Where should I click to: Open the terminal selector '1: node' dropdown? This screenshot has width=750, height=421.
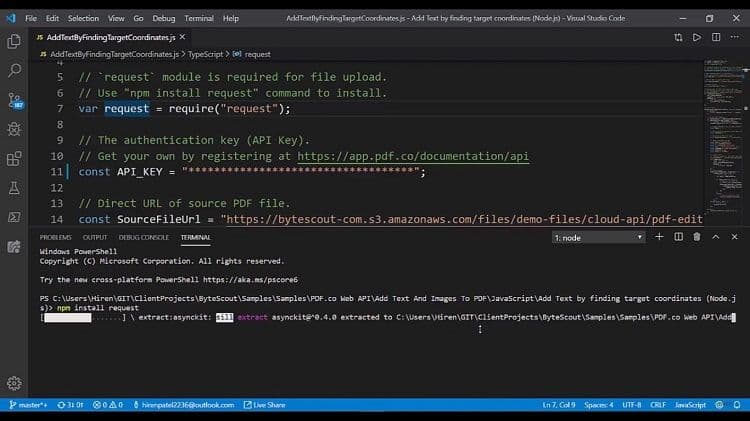coord(597,238)
